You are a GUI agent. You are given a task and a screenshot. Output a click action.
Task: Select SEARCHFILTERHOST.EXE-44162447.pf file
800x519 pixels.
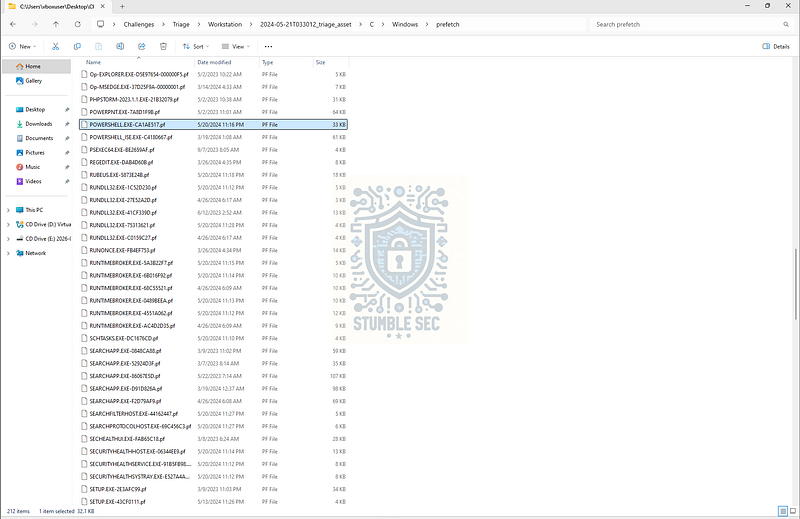[213, 414]
